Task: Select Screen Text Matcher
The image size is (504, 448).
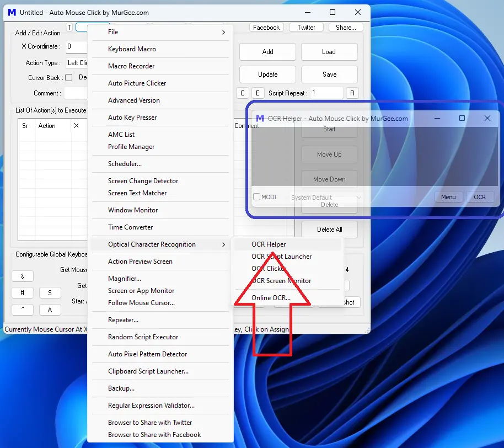Action: (x=160, y=193)
